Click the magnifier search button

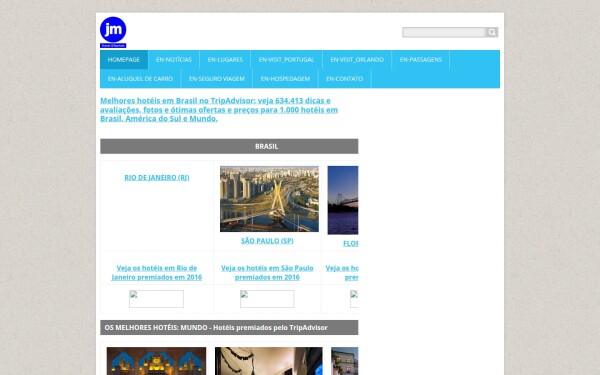tap(492, 32)
